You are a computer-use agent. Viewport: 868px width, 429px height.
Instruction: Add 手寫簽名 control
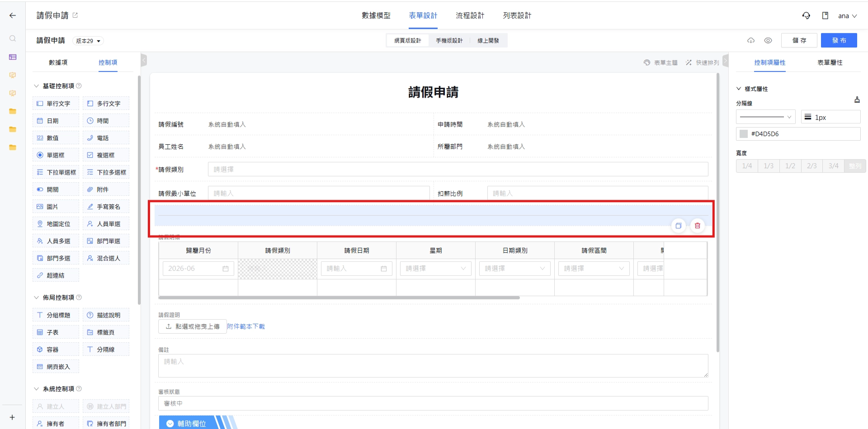click(106, 207)
